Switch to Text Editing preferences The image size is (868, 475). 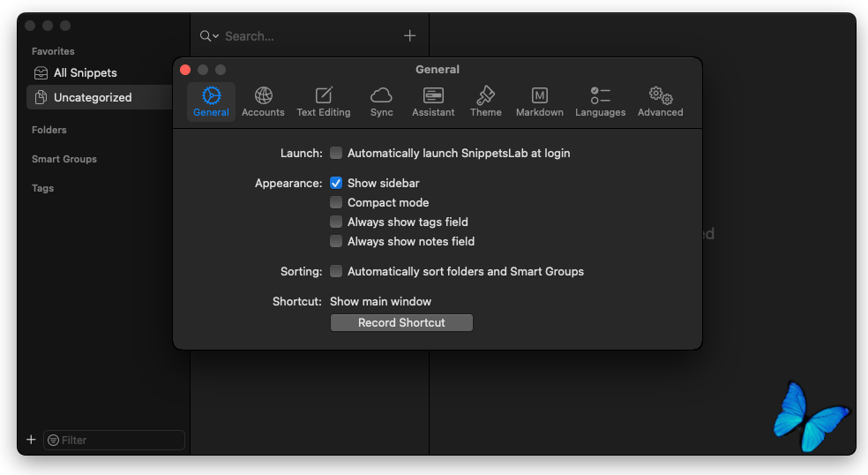pyautogui.click(x=323, y=102)
